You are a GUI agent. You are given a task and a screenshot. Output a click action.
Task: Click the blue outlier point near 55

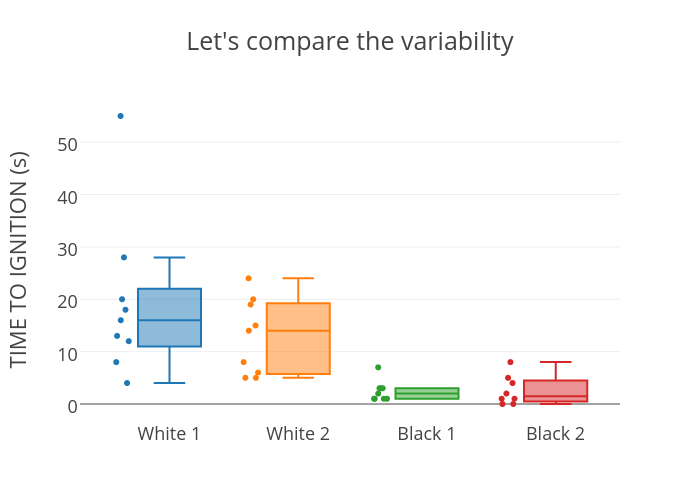click(121, 116)
